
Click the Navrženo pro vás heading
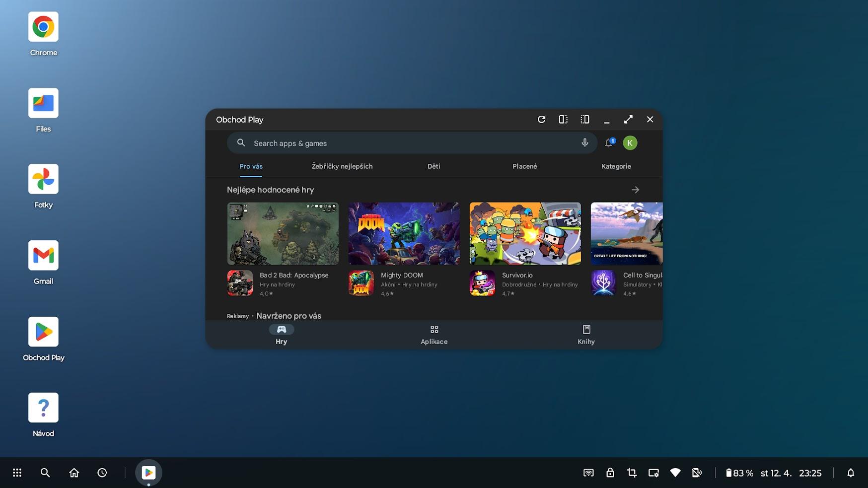click(x=289, y=316)
